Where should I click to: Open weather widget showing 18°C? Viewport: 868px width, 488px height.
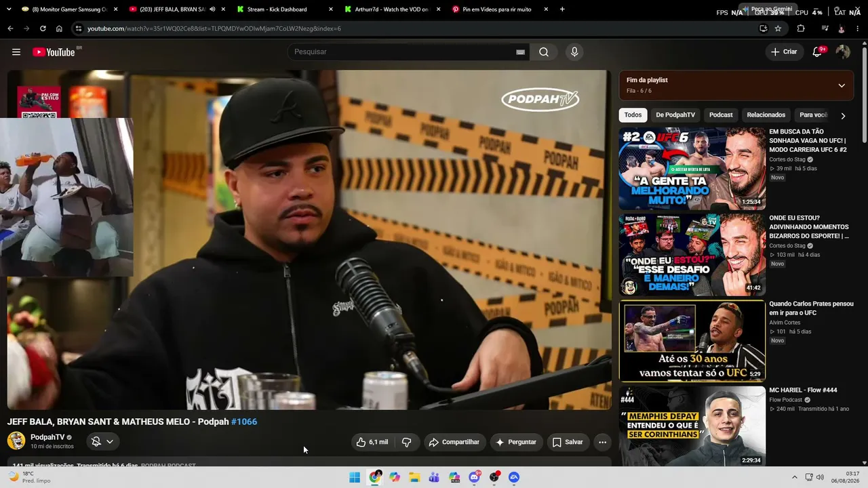pyautogui.click(x=29, y=477)
